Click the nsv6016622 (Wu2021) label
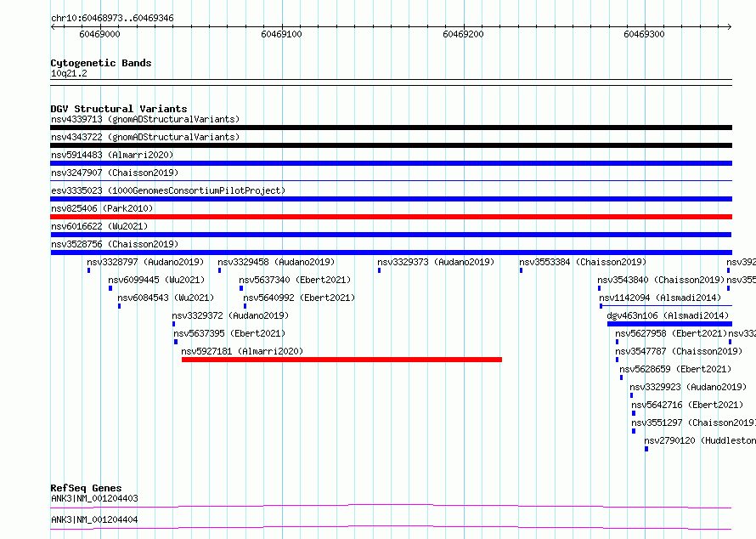The width and height of the screenshot is (756, 539). (99, 226)
